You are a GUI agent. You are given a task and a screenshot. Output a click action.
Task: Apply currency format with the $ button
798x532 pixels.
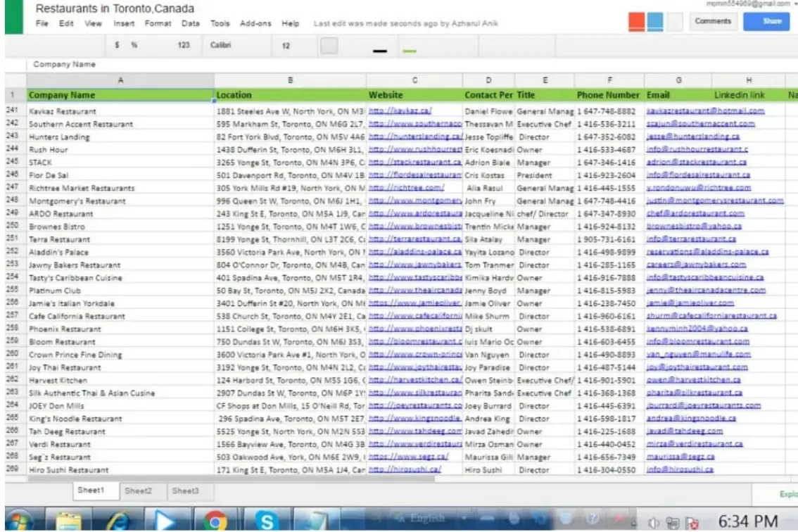point(117,45)
